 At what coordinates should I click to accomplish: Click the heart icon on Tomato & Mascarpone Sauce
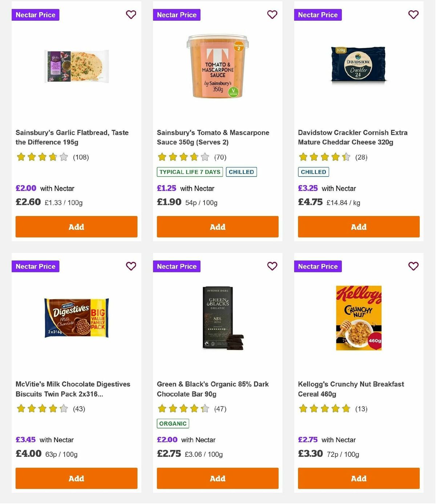(272, 15)
